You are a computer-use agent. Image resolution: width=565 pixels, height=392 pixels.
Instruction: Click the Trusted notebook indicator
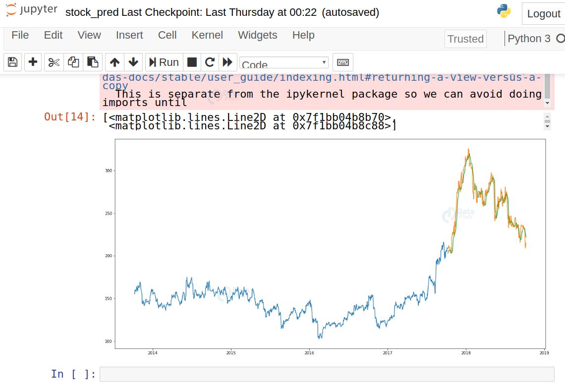(465, 39)
